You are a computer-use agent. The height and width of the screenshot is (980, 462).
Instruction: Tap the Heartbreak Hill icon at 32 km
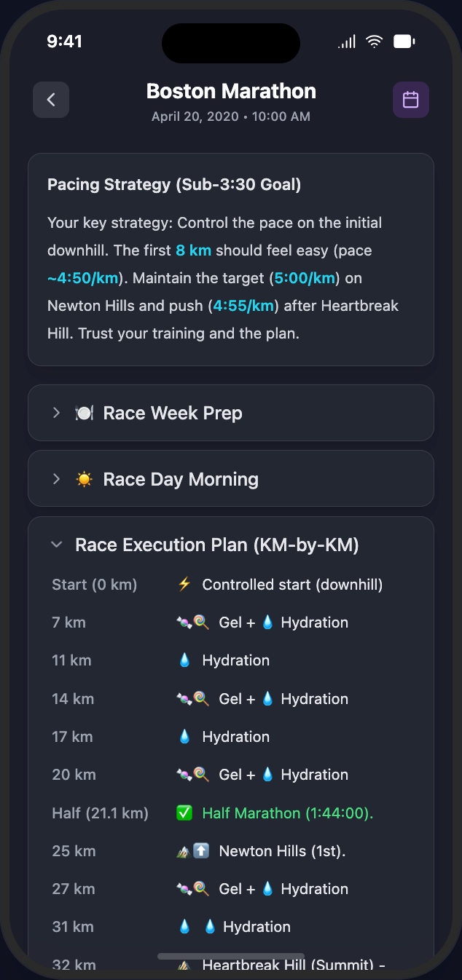point(184,965)
